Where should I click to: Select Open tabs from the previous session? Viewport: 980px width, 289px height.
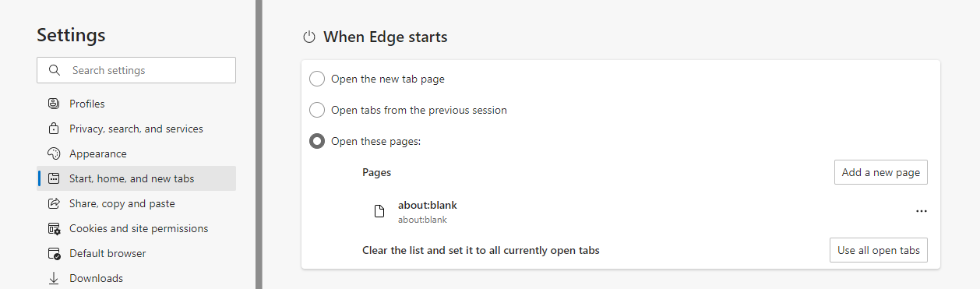pyautogui.click(x=317, y=110)
